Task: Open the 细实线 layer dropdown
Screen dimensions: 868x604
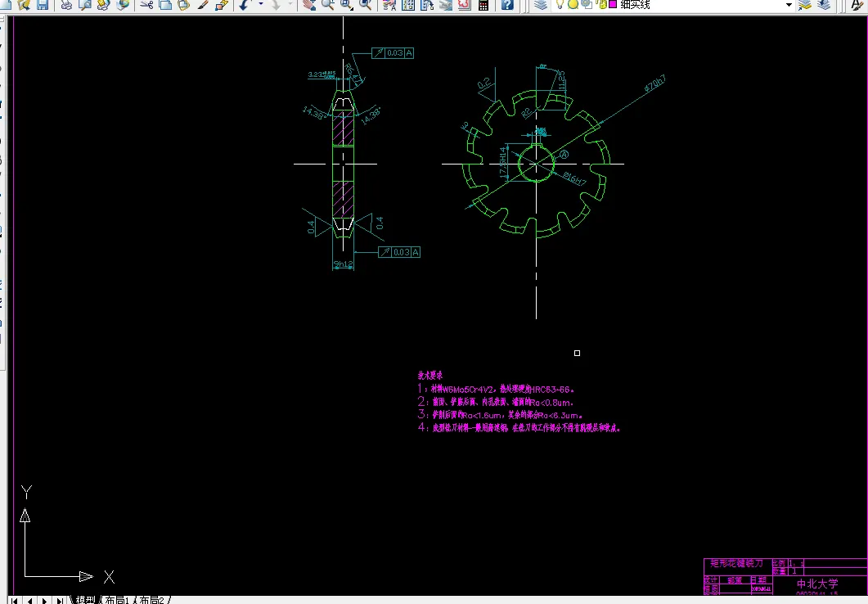Action: (789, 5)
